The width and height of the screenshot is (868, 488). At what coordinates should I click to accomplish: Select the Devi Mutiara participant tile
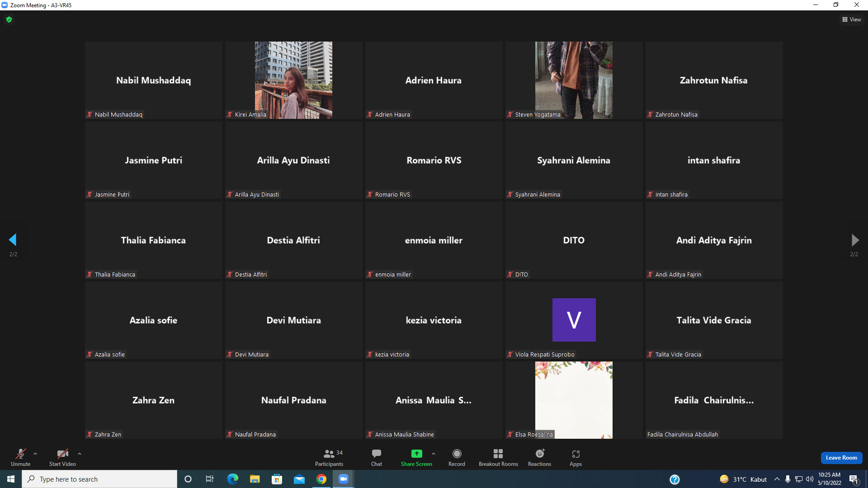[293, 320]
